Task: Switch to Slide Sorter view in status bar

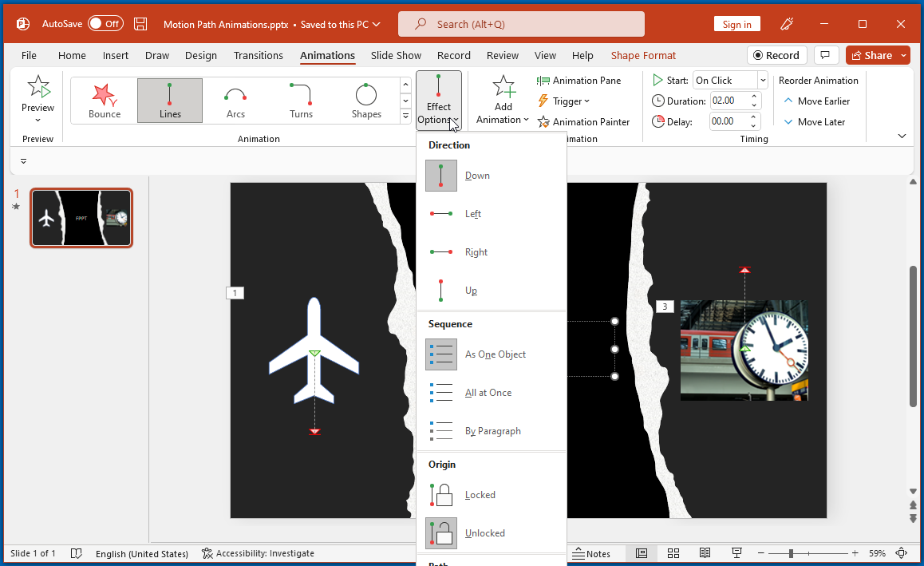Action: coord(673,553)
